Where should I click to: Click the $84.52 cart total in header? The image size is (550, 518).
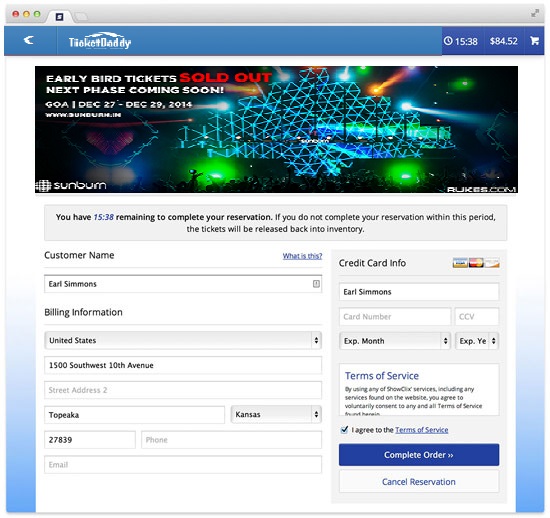(x=504, y=41)
